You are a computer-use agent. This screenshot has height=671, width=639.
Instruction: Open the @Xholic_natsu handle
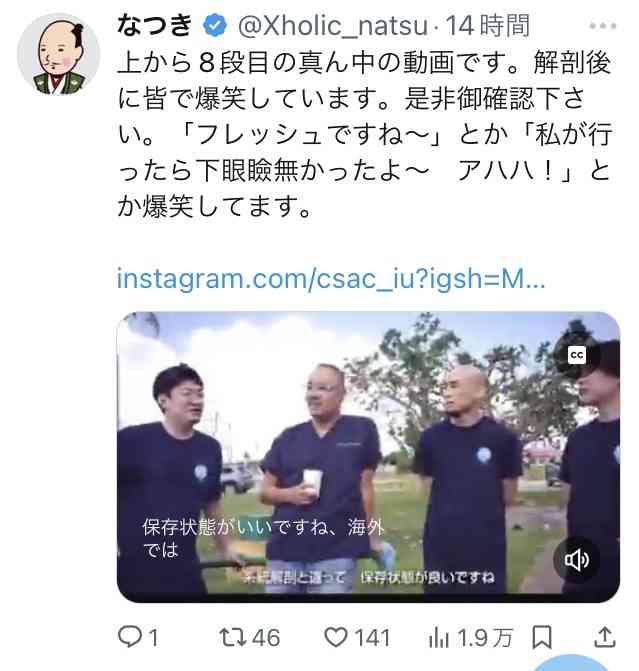pos(333,26)
